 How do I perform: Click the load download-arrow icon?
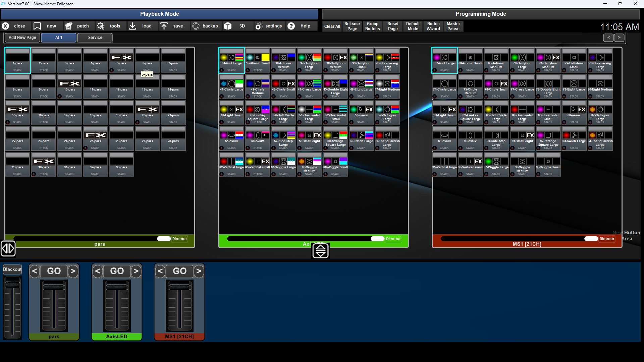132,26
